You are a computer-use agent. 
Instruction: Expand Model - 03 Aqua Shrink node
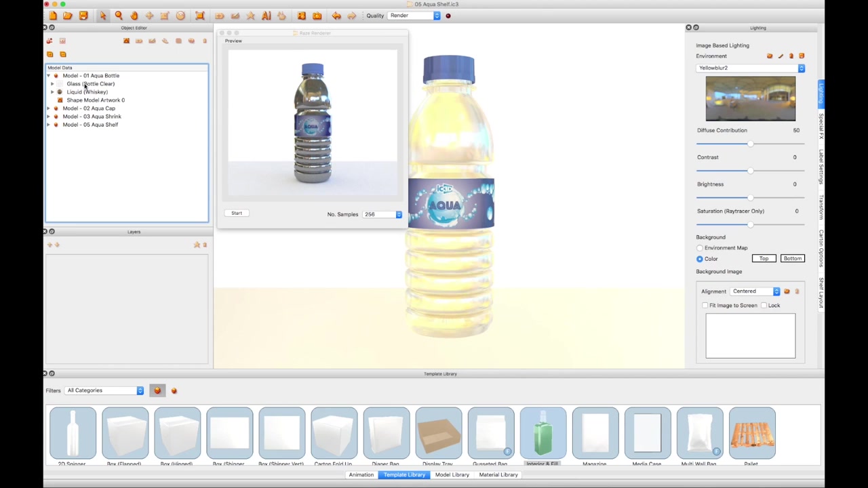[x=48, y=117]
